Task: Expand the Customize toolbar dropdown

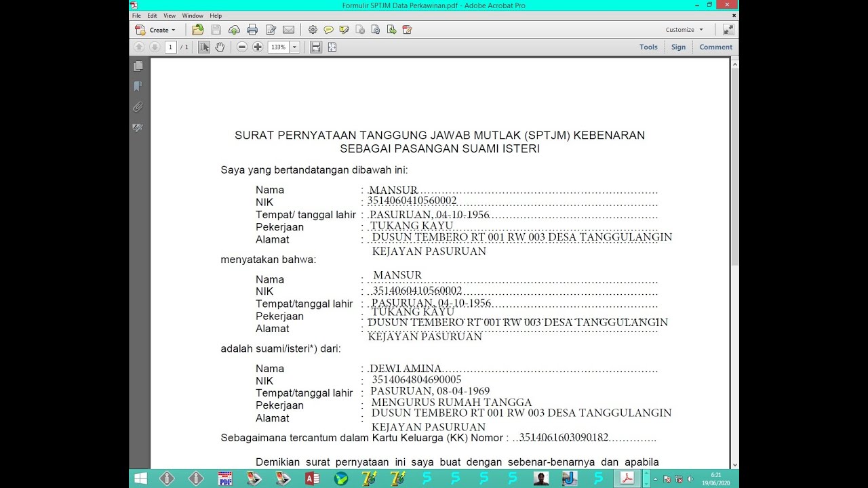Action: pyautogui.click(x=685, y=30)
